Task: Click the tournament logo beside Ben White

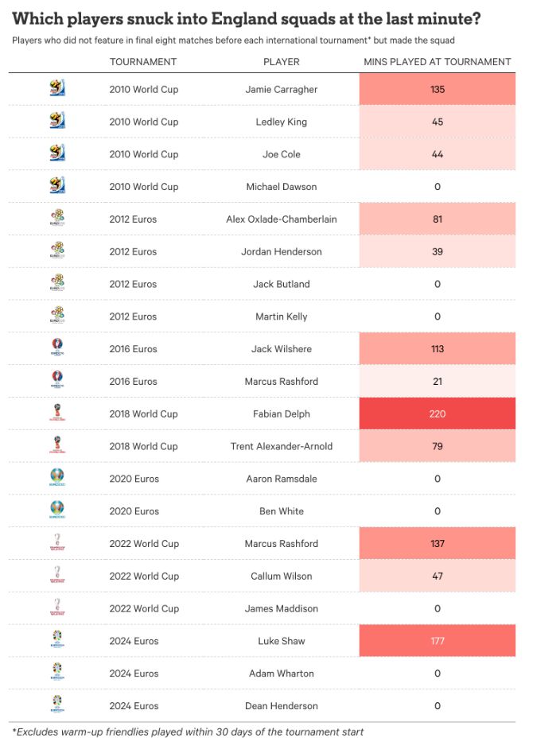Action: (x=56, y=510)
